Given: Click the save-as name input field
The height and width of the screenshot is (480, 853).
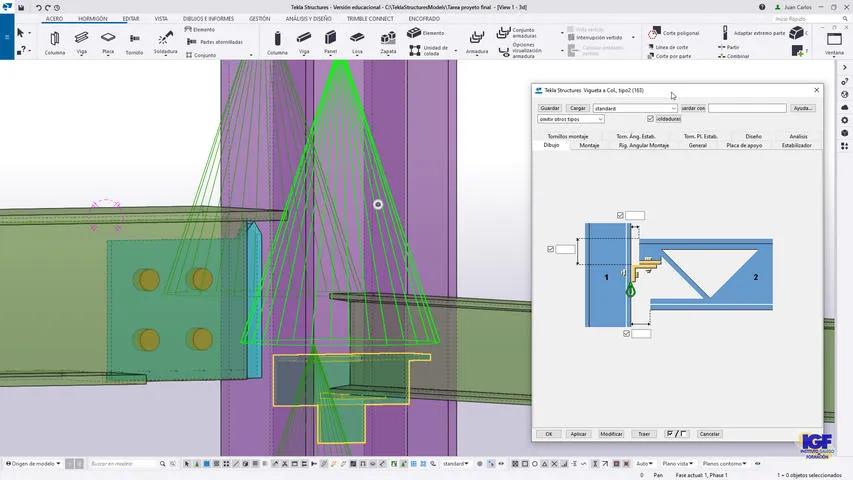Looking at the screenshot, I should 747,108.
